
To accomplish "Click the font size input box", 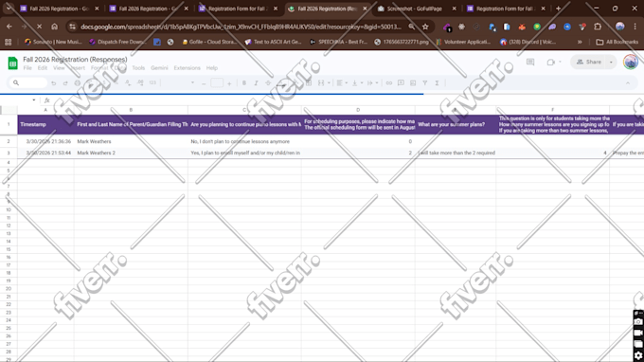I will (x=217, y=83).
